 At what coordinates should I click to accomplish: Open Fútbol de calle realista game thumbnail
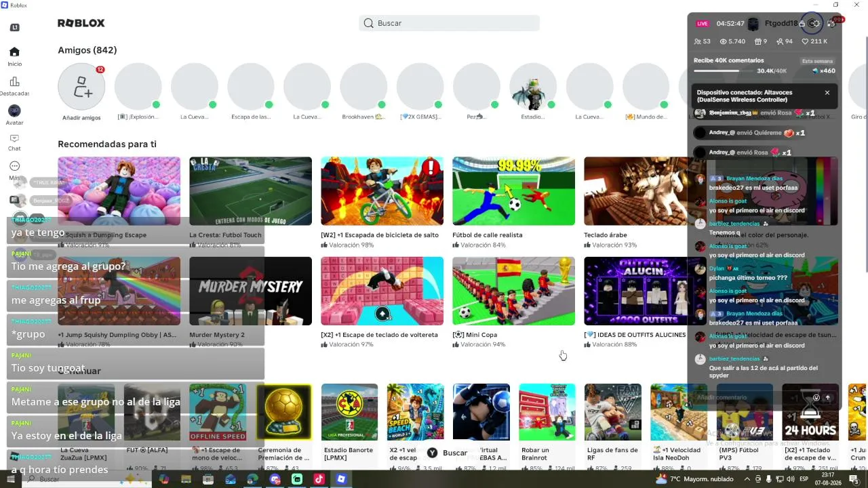pos(514,191)
